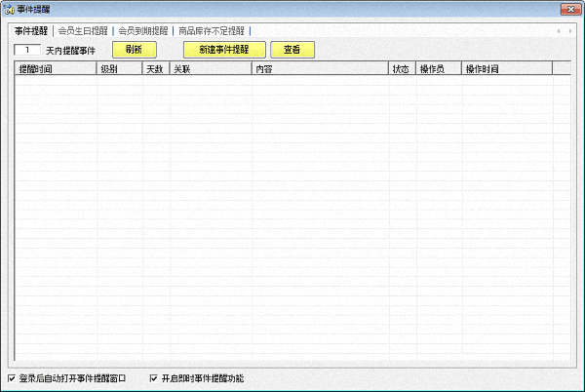The height and width of the screenshot is (392, 585).
Task: Click the 事件提醒 title bar app icon
Action: (9, 8)
